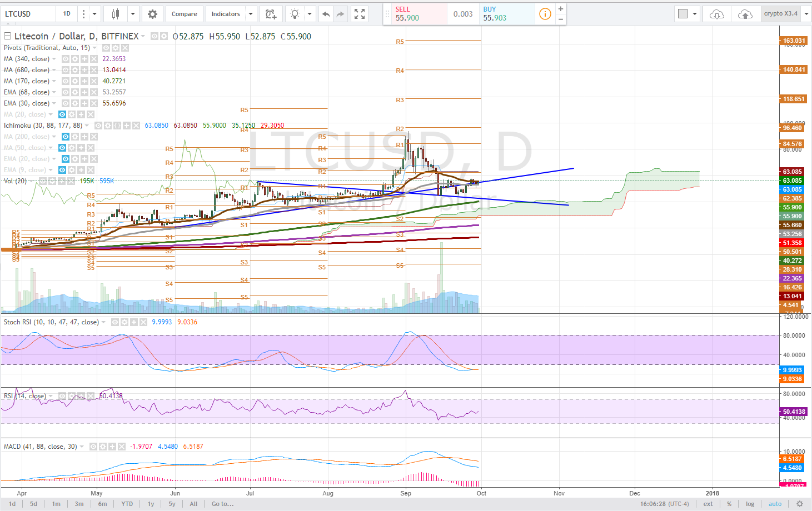Show the hidden MA (20, close) indicator
Viewport: 812px width, 511px height.
click(x=62, y=114)
